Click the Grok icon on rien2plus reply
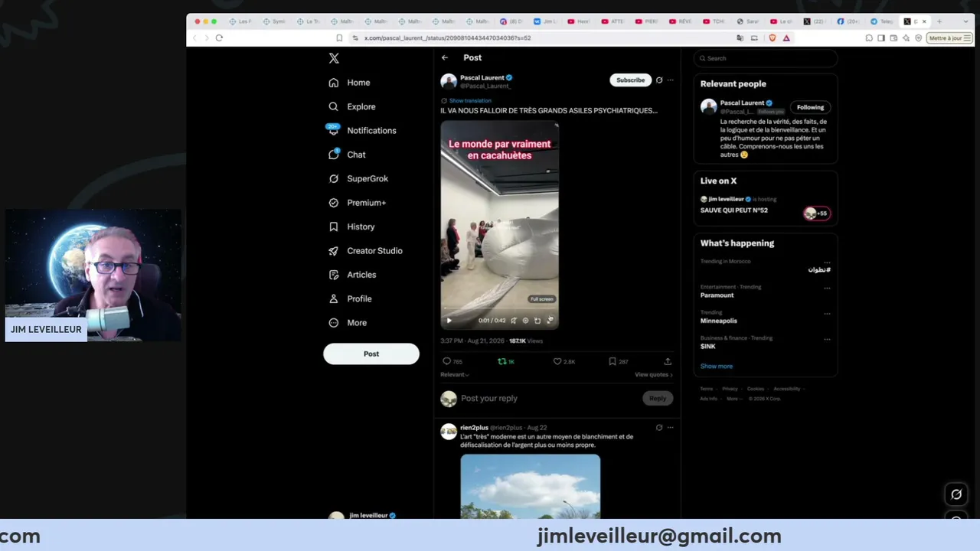Image resolution: width=980 pixels, height=551 pixels. 659,428
